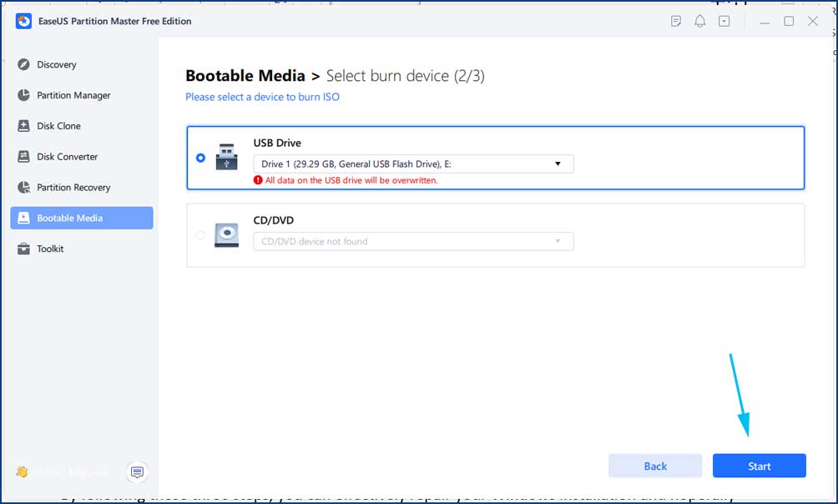
Task: Open Disk Clone from sidebar
Action: (82, 126)
